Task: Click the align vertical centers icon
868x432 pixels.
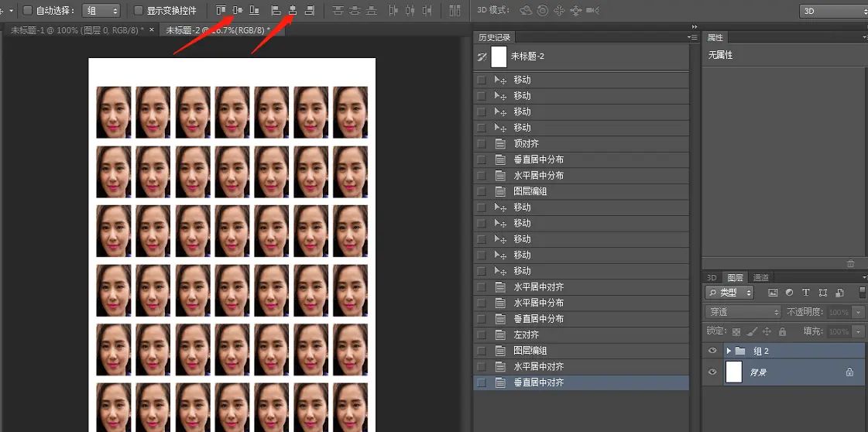Action: [x=238, y=11]
